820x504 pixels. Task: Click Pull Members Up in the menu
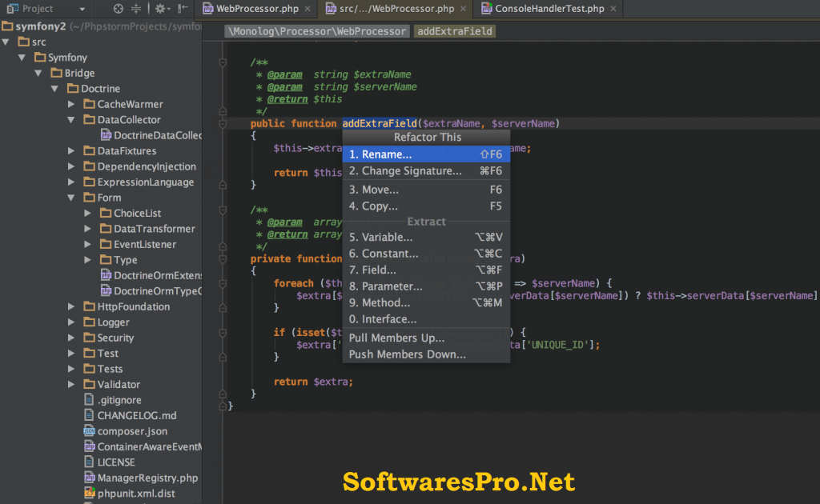click(395, 338)
